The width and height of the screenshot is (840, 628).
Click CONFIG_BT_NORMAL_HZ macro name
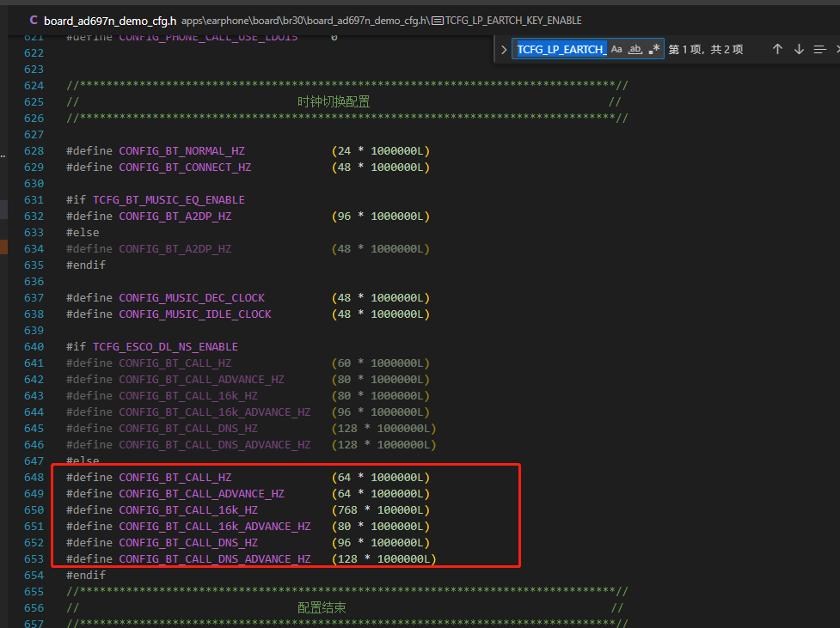tap(181, 151)
